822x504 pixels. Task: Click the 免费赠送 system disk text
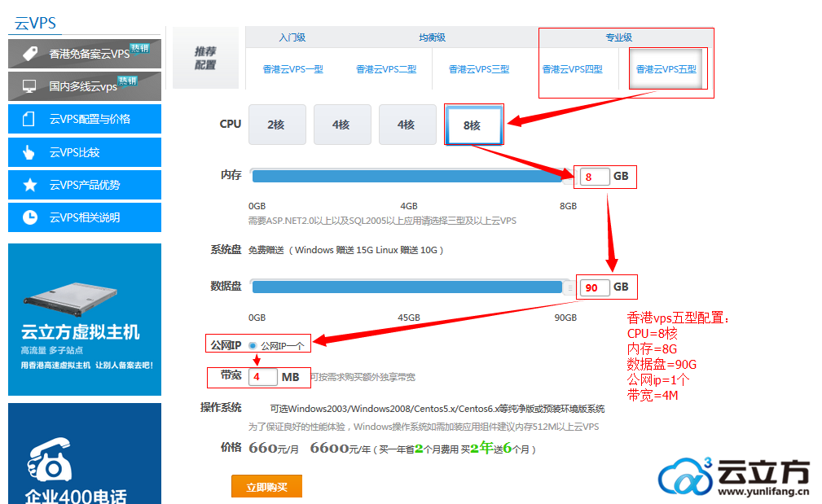266,251
